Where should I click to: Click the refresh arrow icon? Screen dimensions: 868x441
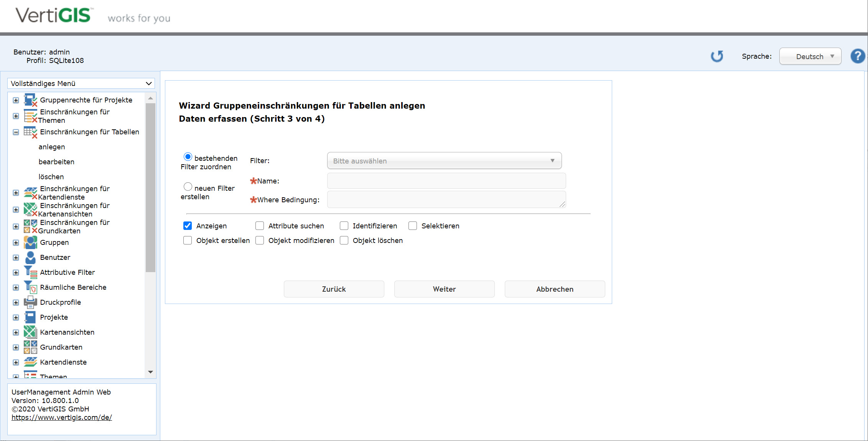tap(717, 56)
